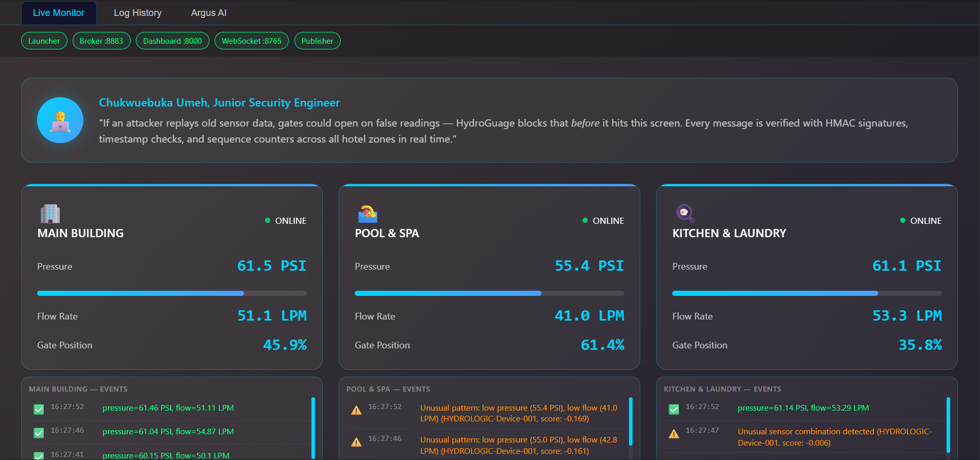Click the 16:27:47 timestamp in Kitchen events
The image size is (980, 460).
(x=702, y=430)
